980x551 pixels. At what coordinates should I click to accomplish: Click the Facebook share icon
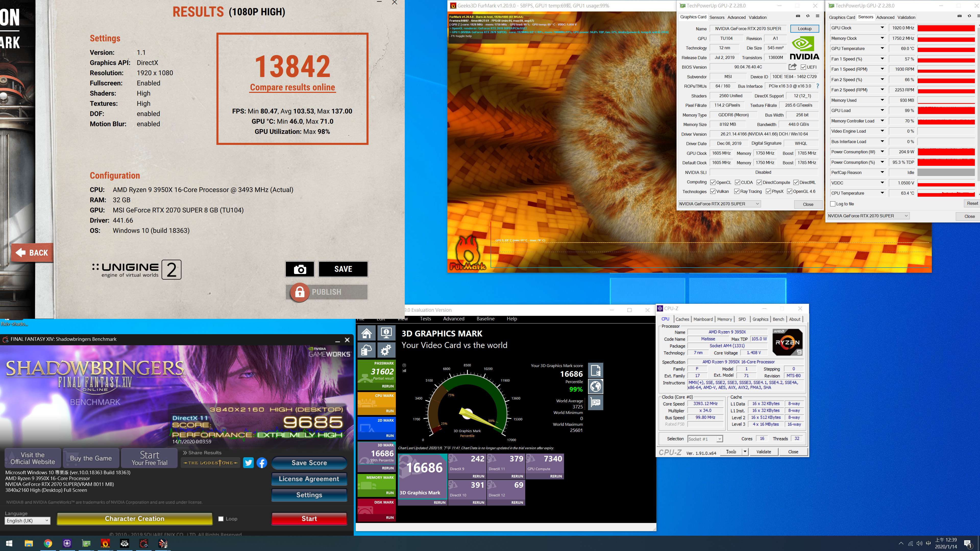click(262, 462)
